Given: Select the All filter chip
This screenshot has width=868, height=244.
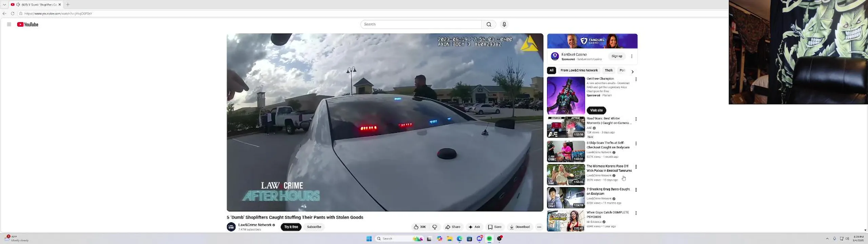Looking at the screenshot, I should 551,70.
